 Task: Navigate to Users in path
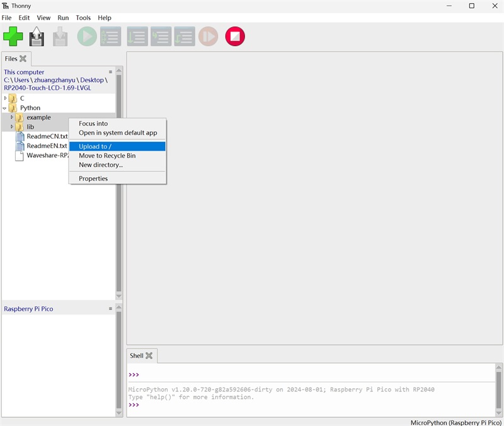pos(21,80)
